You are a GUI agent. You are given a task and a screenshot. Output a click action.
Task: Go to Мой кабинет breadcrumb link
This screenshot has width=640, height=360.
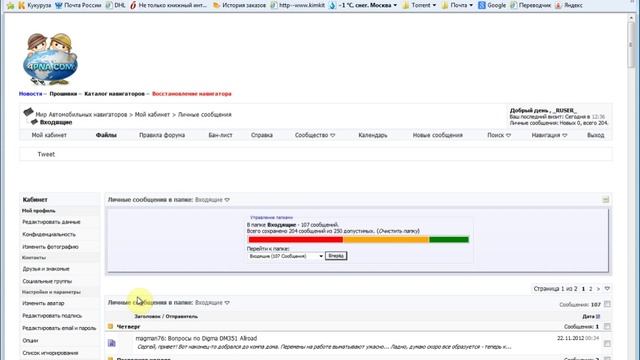tap(152, 115)
